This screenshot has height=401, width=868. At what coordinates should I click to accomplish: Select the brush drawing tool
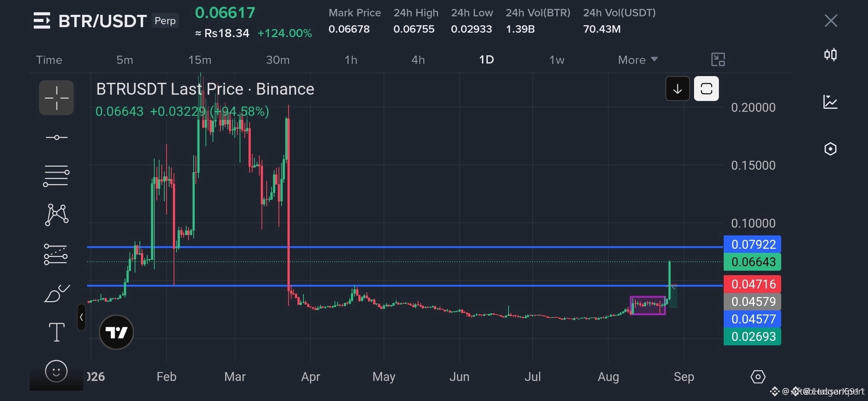click(57, 293)
